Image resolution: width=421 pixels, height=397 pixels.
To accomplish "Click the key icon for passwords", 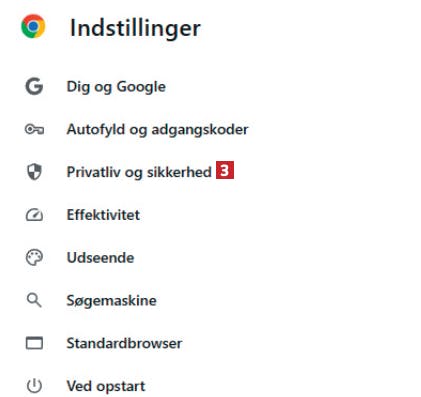I will pyautogui.click(x=34, y=129).
